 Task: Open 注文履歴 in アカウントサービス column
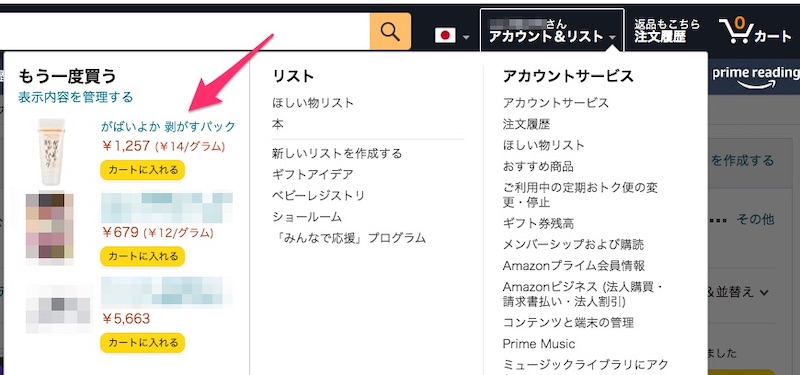(x=526, y=124)
